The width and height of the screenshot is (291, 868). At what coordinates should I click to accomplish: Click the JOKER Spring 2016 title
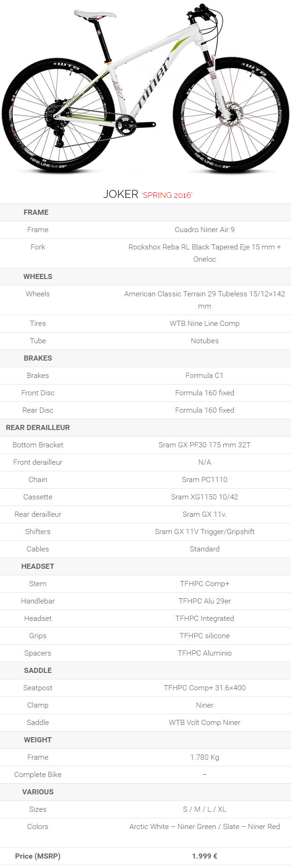click(x=148, y=194)
